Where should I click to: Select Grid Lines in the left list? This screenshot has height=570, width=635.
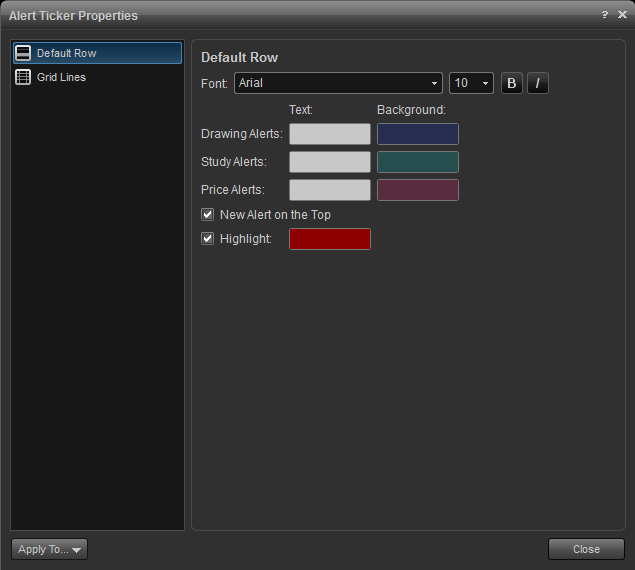(x=97, y=77)
